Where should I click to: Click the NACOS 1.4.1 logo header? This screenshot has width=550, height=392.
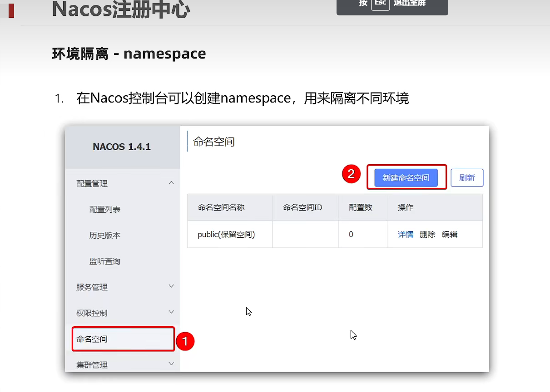122,147
